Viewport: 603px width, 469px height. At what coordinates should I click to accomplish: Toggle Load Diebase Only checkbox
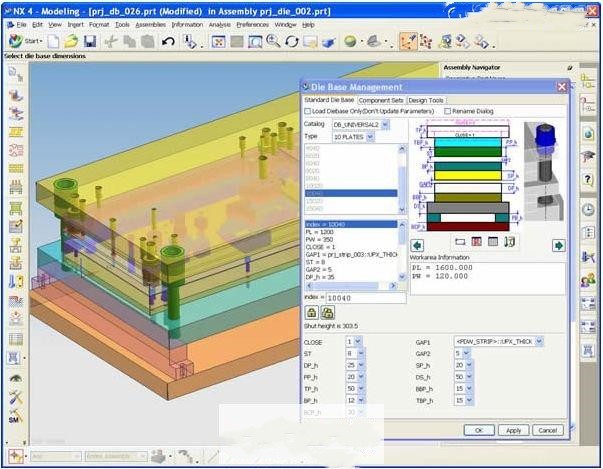(x=307, y=111)
